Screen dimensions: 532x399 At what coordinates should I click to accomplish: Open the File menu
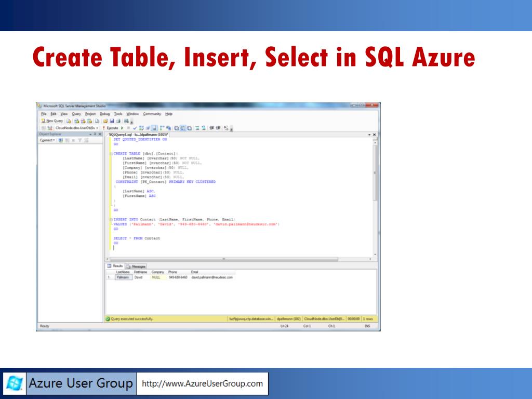(44, 114)
